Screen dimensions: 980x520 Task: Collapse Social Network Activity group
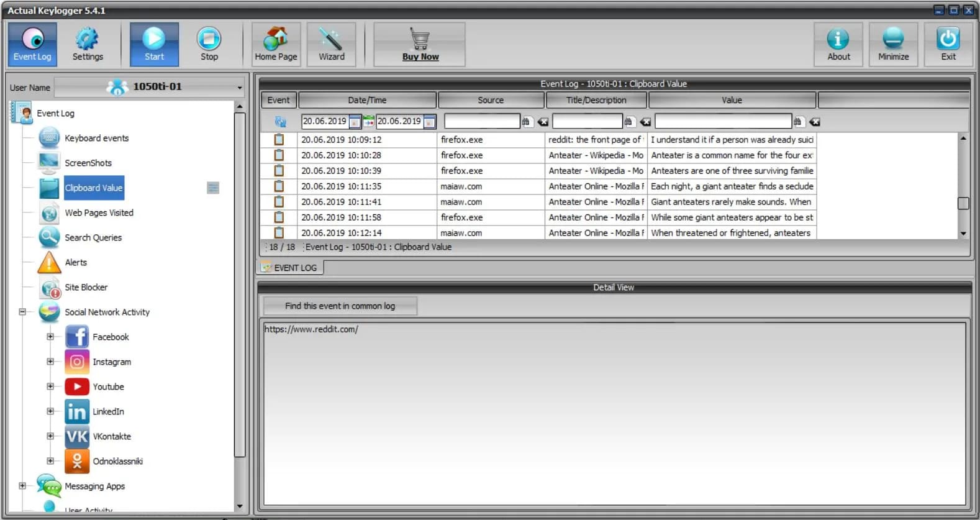(x=22, y=312)
